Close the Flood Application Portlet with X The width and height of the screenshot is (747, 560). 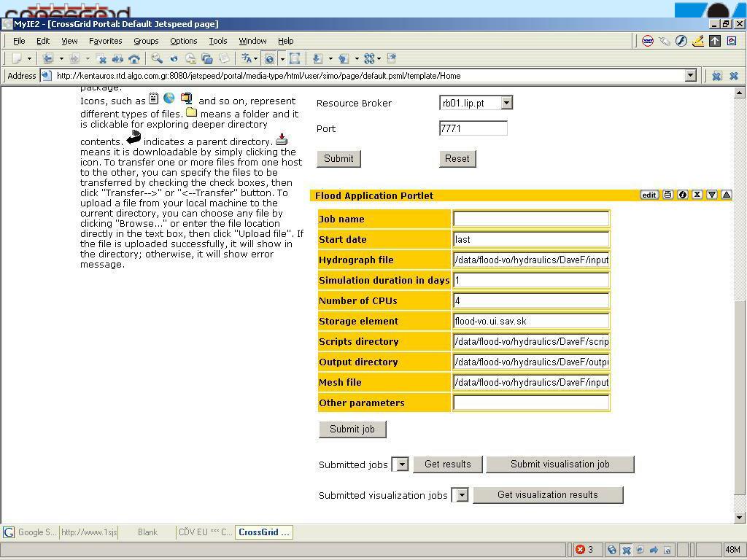coord(697,194)
